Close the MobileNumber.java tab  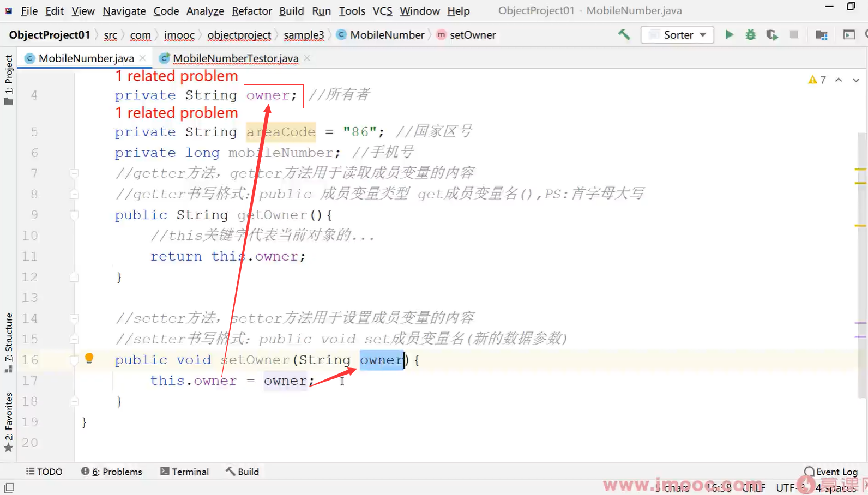143,58
